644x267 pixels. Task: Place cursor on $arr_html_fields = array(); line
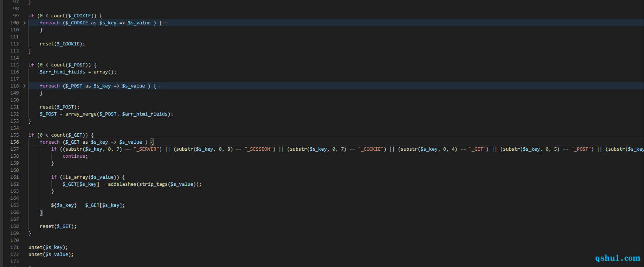point(78,72)
